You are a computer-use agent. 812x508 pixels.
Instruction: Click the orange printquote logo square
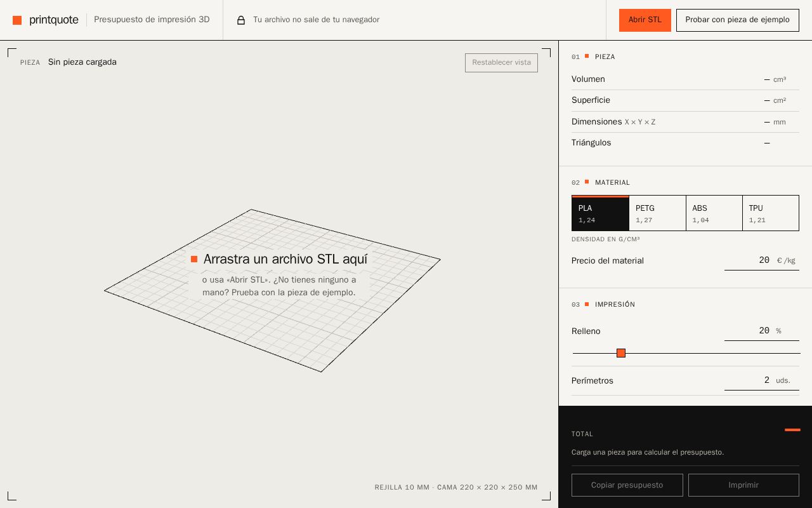(17, 20)
